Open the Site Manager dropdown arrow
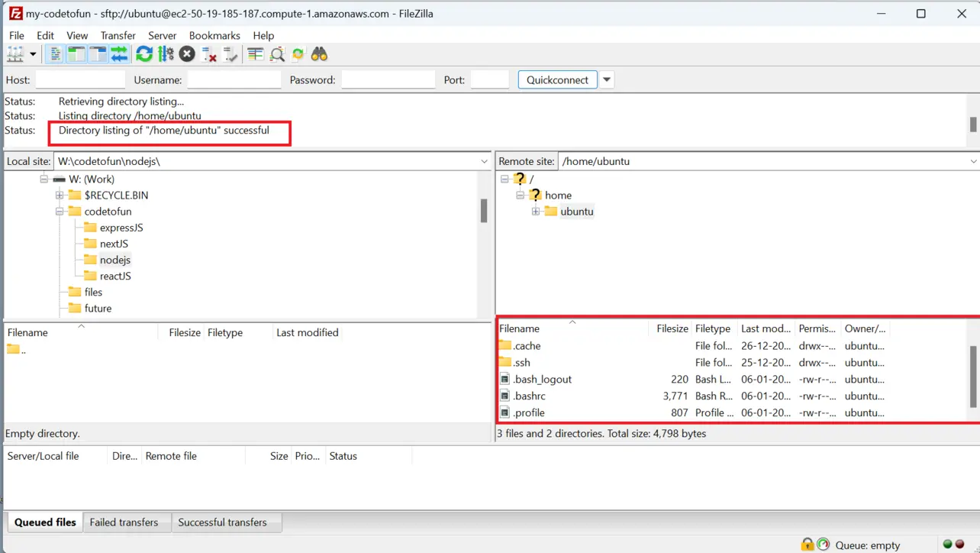Viewport: 980px width, 553px height. tap(33, 54)
